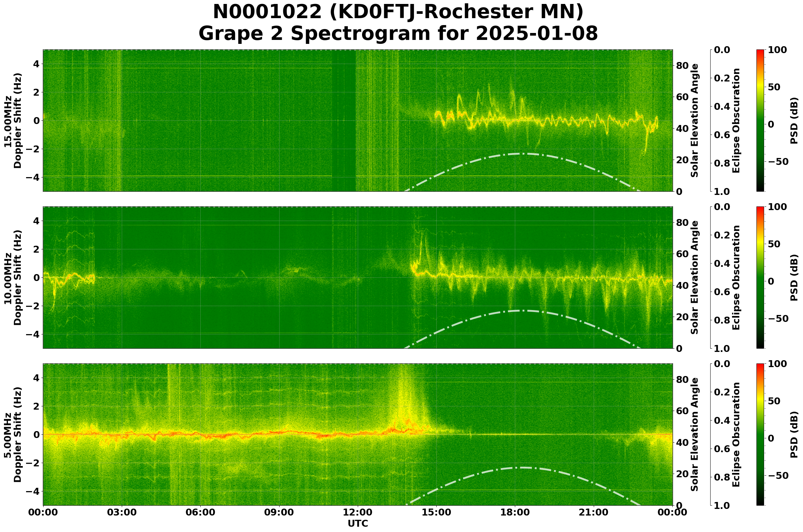The image size is (803, 532).
Task: Click the '03:00' time tick label
Action: [x=121, y=513]
